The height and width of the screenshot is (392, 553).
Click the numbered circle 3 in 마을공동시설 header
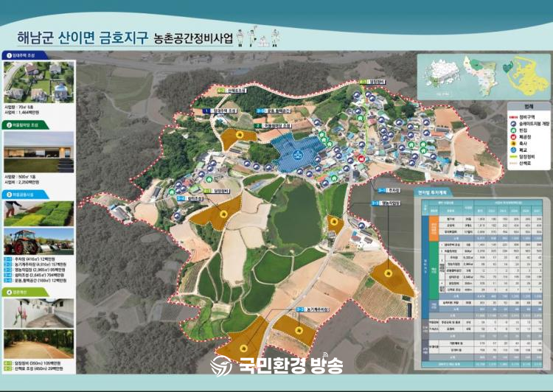coord(9,195)
